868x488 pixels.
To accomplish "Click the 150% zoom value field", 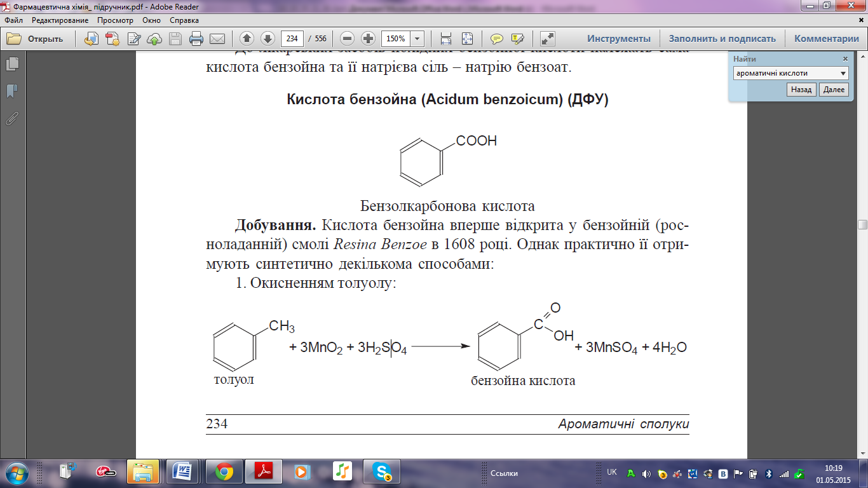I will (x=397, y=38).
